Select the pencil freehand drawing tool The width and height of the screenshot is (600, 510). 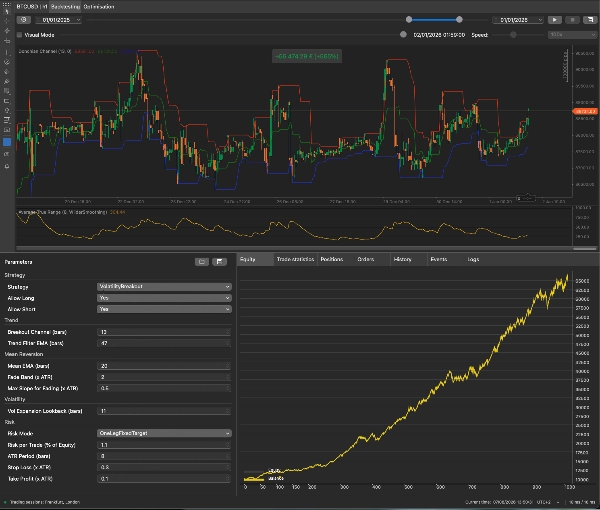(7, 81)
